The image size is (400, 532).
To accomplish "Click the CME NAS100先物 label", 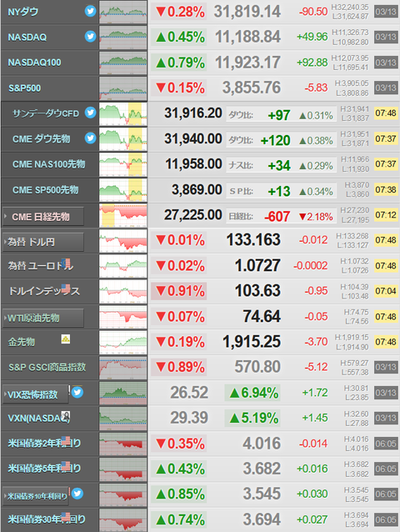I will (x=49, y=164).
